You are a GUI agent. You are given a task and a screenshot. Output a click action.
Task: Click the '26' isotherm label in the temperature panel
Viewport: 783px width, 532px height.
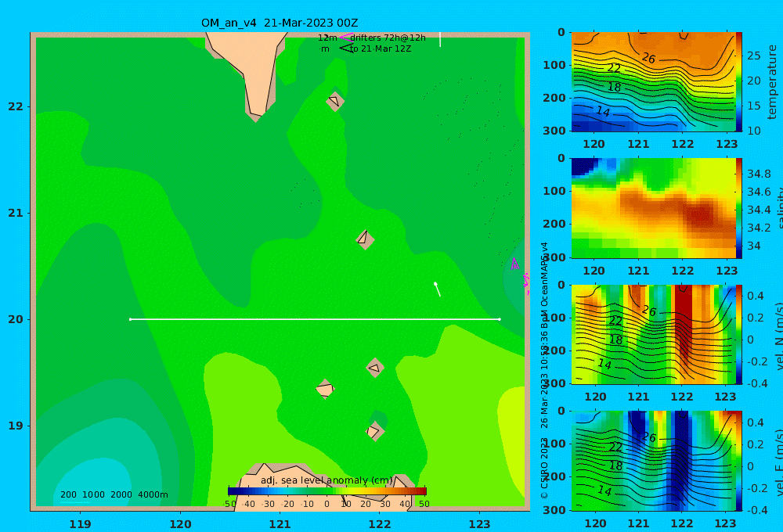click(x=648, y=58)
